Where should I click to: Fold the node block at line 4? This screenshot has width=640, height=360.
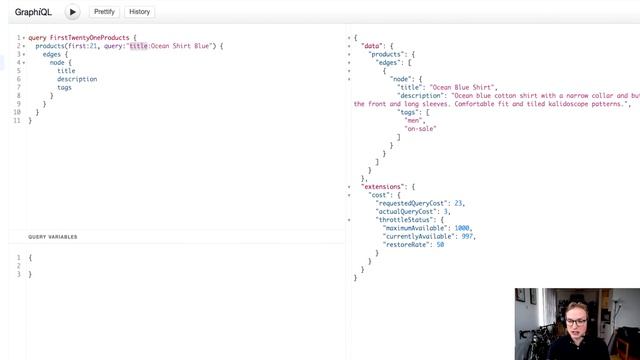[x=24, y=63]
